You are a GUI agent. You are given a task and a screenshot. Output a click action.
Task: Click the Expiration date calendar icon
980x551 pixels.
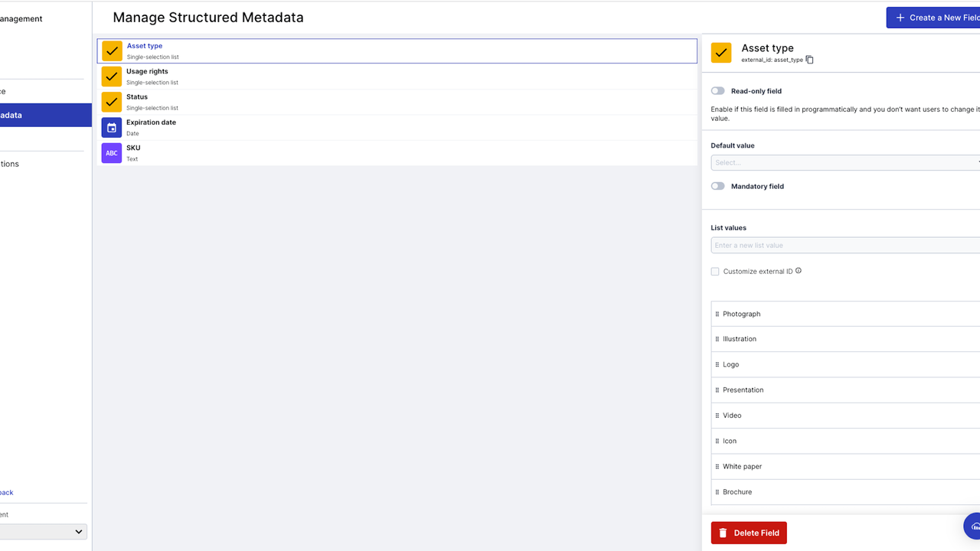pos(112,128)
